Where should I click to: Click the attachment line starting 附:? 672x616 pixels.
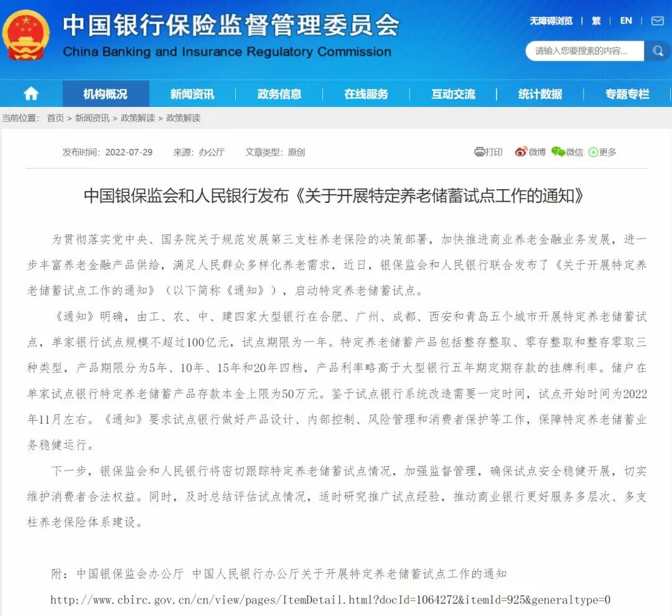tap(279, 574)
